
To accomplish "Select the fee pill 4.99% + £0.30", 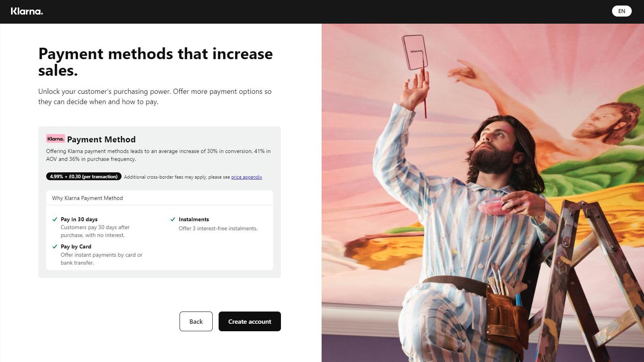I will click(x=84, y=177).
